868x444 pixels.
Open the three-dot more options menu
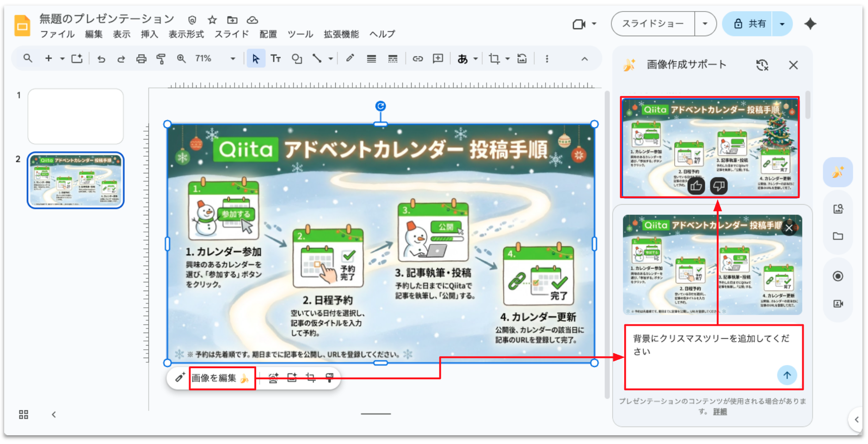tap(547, 59)
